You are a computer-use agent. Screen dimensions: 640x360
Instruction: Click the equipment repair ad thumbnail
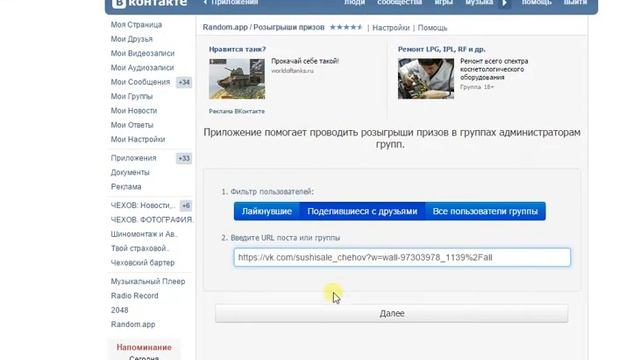coord(426,79)
